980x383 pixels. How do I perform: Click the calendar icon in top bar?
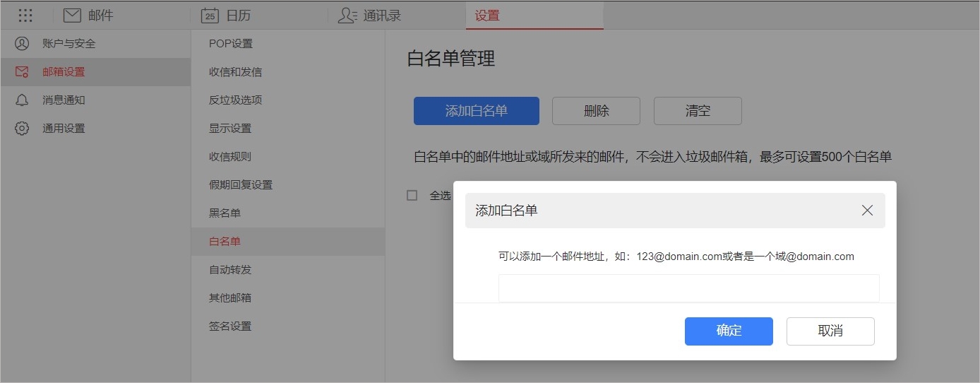(x=210, y=15)
